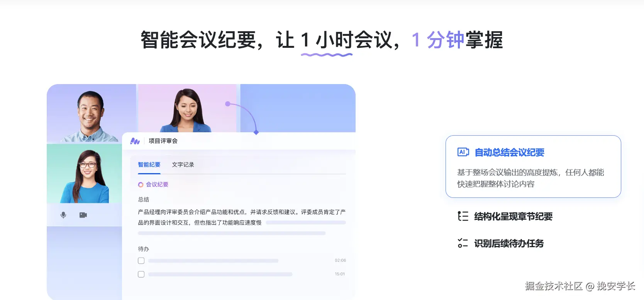
Task: Select the 自动总结会议纪要 feature card
Action: tap(533, 167)
